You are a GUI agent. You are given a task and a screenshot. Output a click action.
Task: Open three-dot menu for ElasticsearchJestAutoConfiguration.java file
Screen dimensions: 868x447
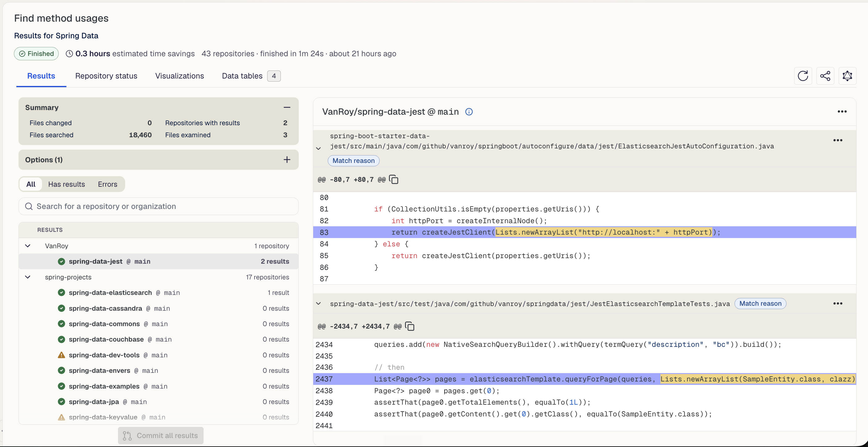[x=838, y=140]
